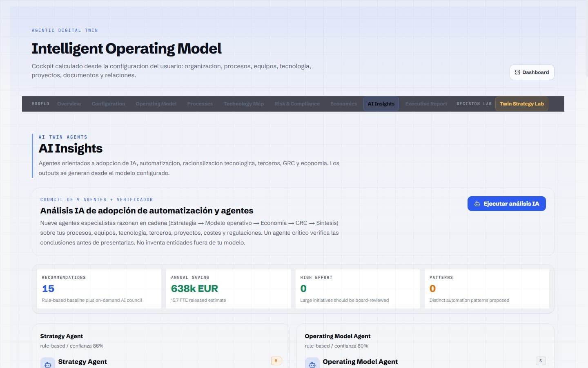Click the M badge on Strategy Agent
The width and height of the screenshot is (588, 368).
pyautogui.click(x=276, y=361)
